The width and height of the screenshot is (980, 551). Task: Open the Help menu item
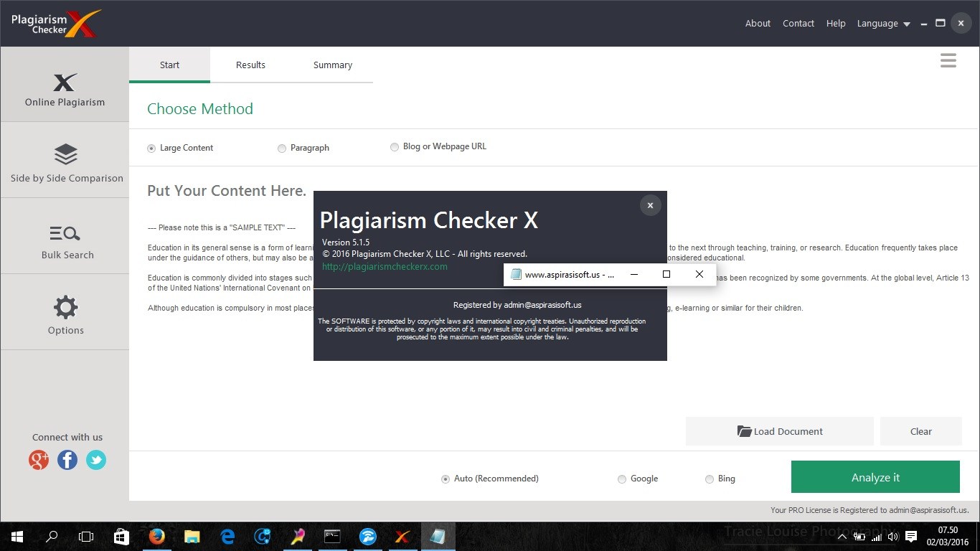(x=836, y=24)
